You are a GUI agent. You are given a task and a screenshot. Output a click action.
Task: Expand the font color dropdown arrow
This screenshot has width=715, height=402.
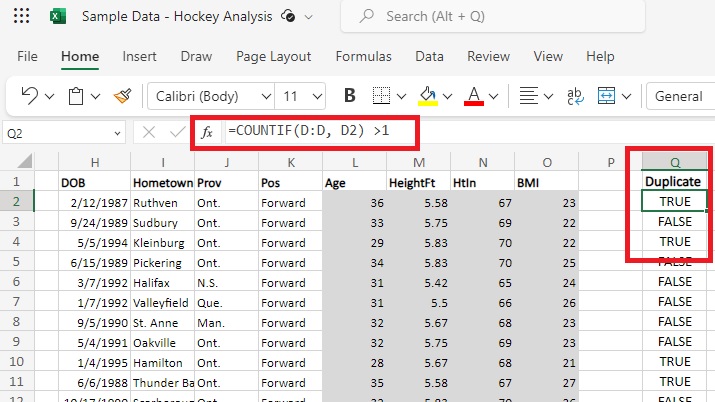click(x=493, y=97)
